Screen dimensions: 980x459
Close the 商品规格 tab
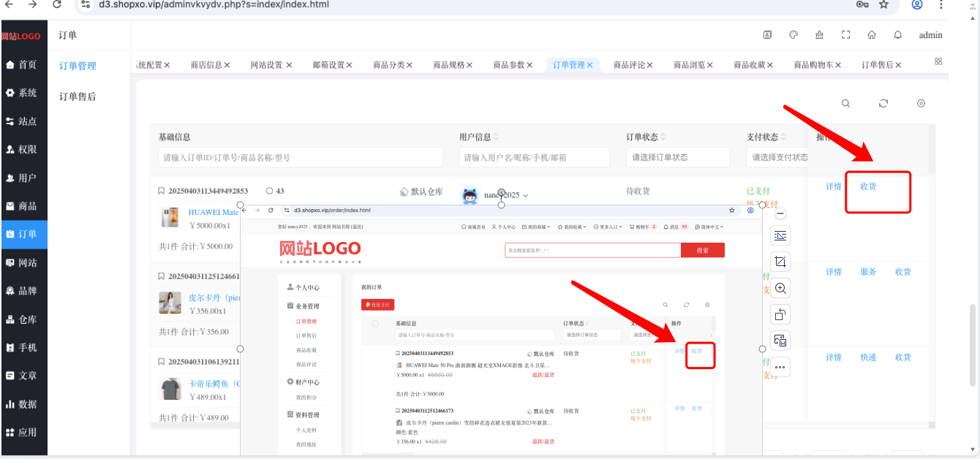[x=470, y=65]
